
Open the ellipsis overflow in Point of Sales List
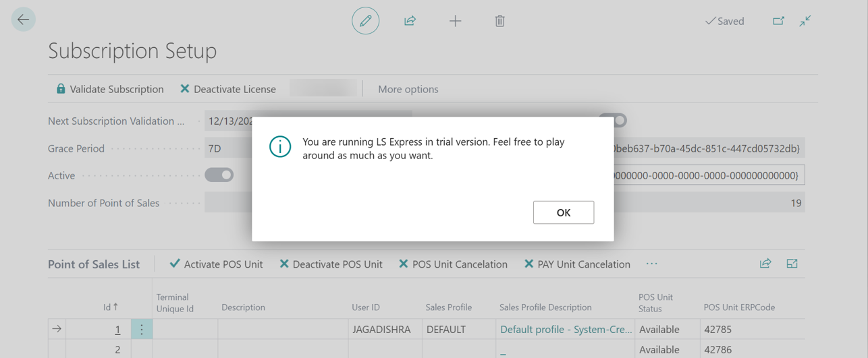pyautogui.click(x=651, y=264)
